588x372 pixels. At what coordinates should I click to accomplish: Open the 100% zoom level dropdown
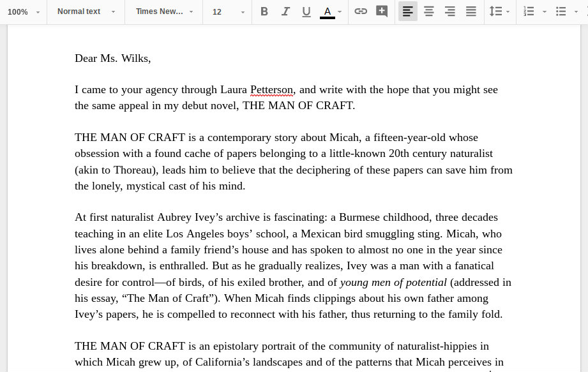pos(24,11)
